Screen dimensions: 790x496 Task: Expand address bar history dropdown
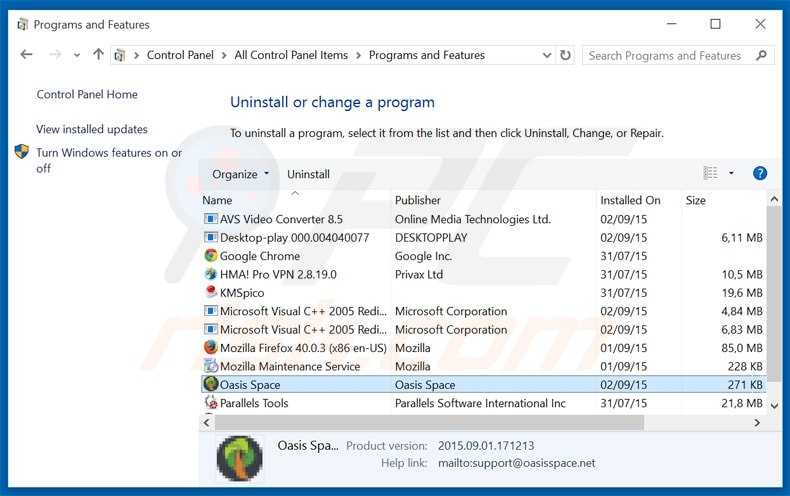pyautogui.click(x=545, y=55)
